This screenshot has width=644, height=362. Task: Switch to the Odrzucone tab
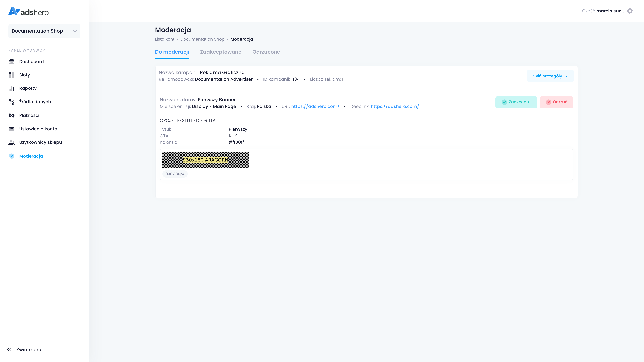click(x=266, y=52)
